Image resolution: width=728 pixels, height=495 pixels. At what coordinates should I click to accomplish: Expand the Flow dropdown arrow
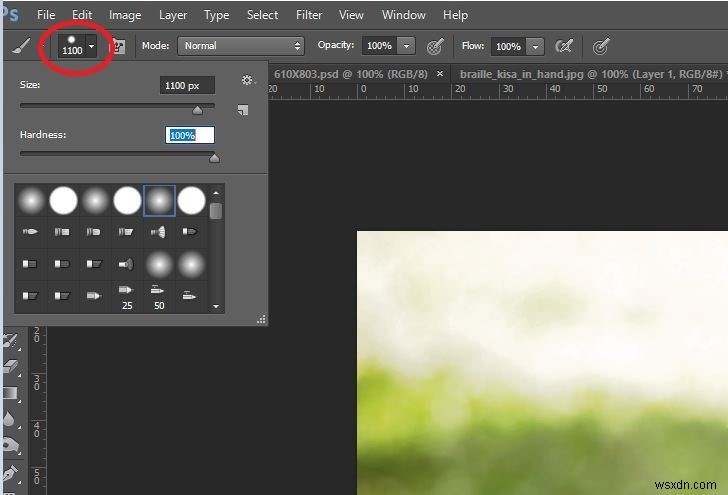(x=534, y=46)
